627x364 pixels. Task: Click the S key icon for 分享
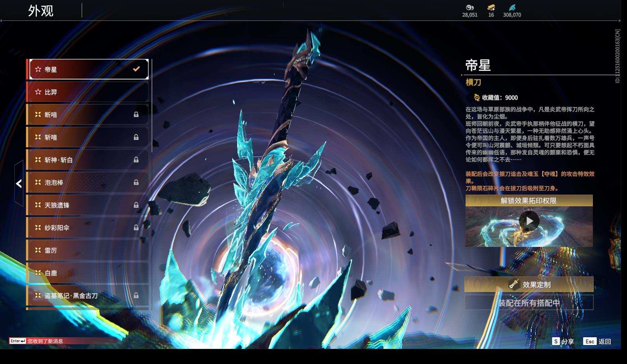(x=556, y=341)
